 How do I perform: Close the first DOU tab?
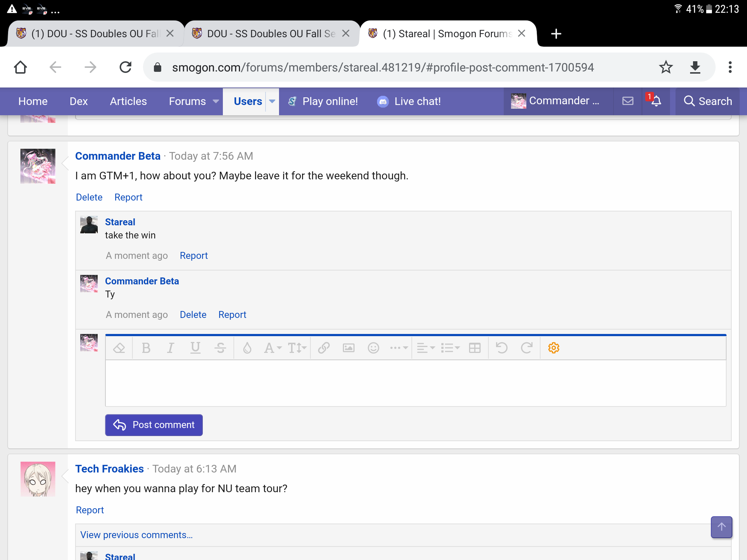point(170,34)
